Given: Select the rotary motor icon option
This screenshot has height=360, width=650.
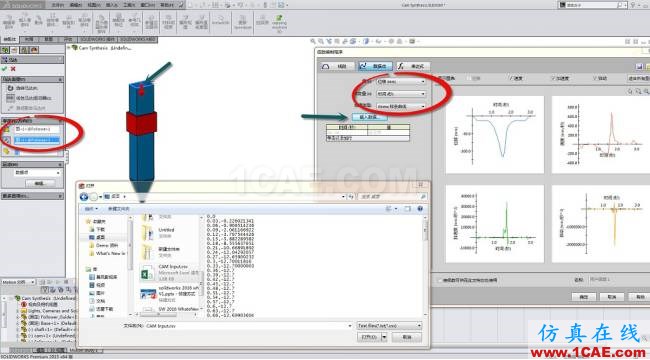Looking at the screenshot, I should [10, 88].
